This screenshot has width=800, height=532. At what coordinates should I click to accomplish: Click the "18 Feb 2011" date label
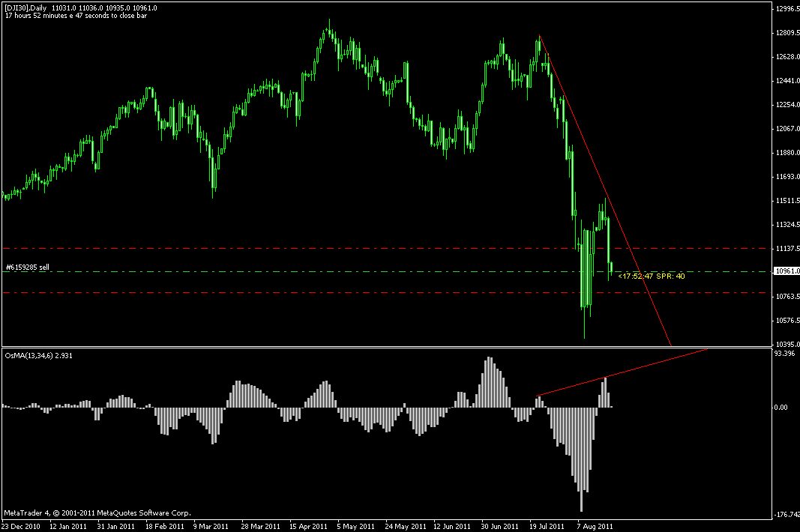coord(165,527)
